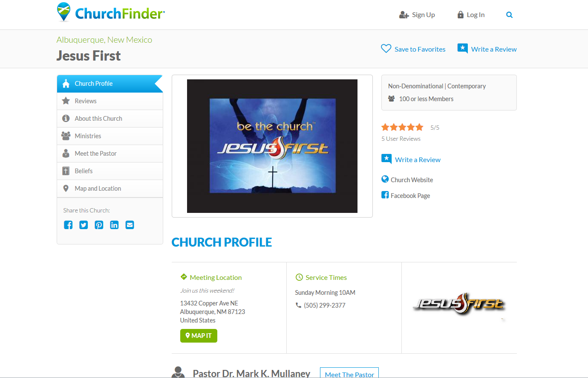
Task: Select About this Church in sidebar
Action: click(110, 119)
